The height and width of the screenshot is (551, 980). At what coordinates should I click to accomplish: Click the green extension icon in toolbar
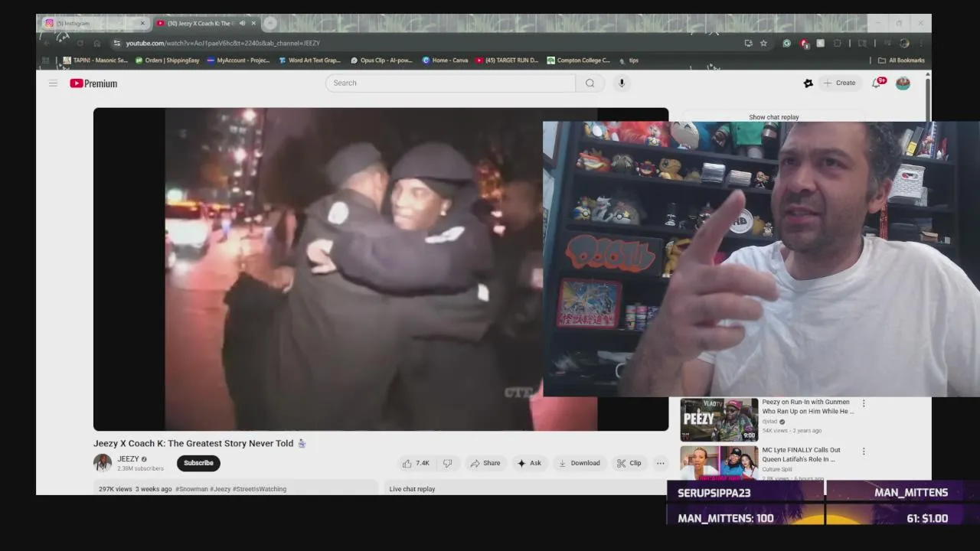click(x=786, y=43)
